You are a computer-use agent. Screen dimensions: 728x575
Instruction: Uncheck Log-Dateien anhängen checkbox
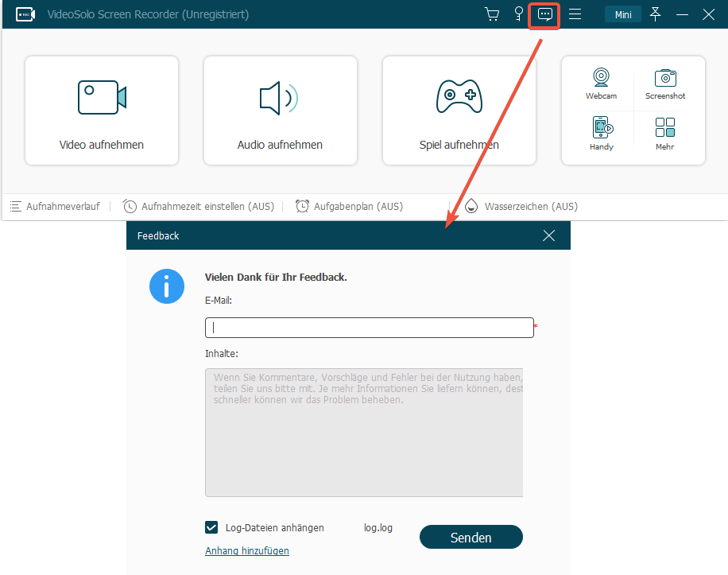[x=211, y=527]
